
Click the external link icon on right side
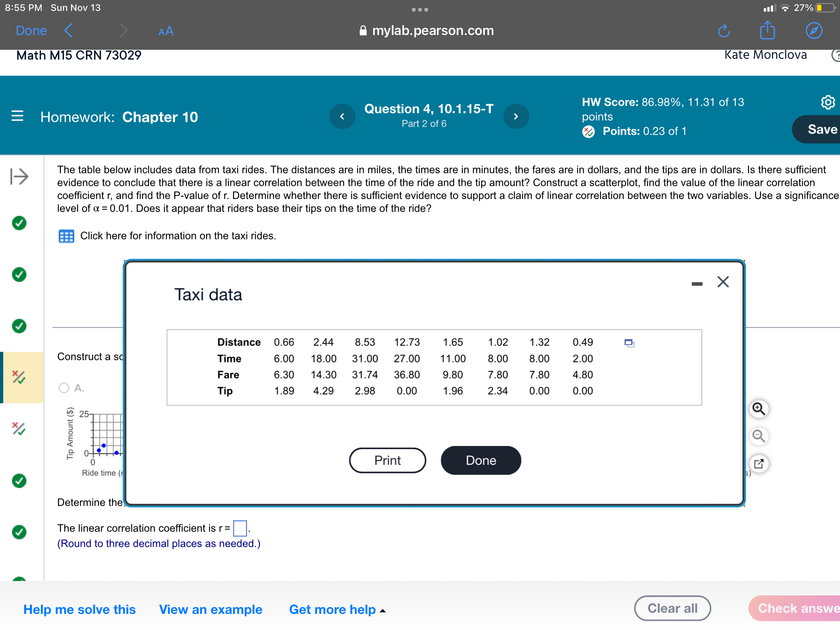point(759,464)
